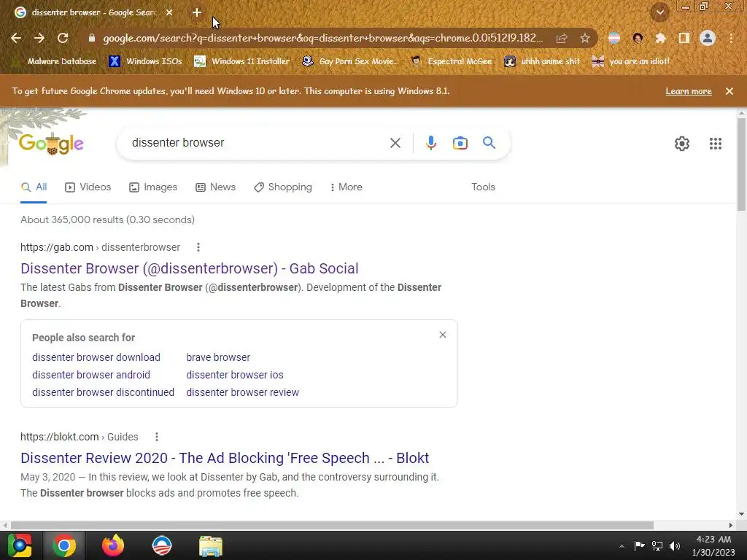Reload the current page
The height and width of the screenshot is (560, 747).
click(x=63, y=38)
